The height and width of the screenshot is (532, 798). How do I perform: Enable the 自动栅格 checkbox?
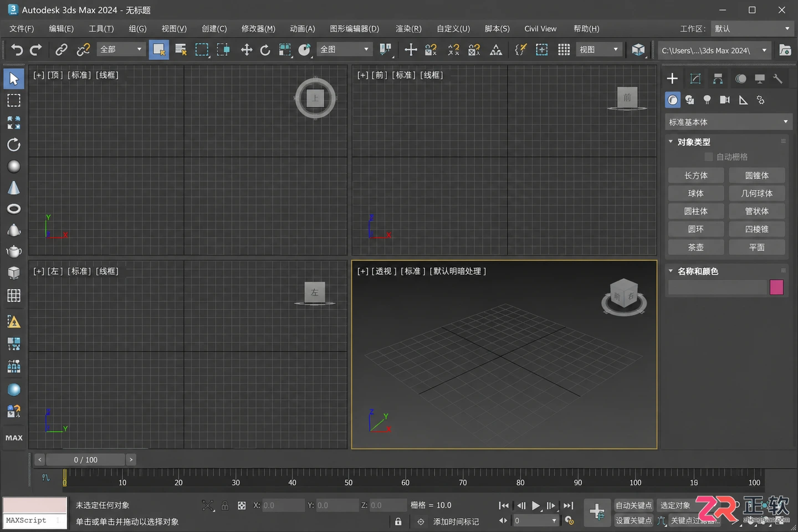[708, 157]
